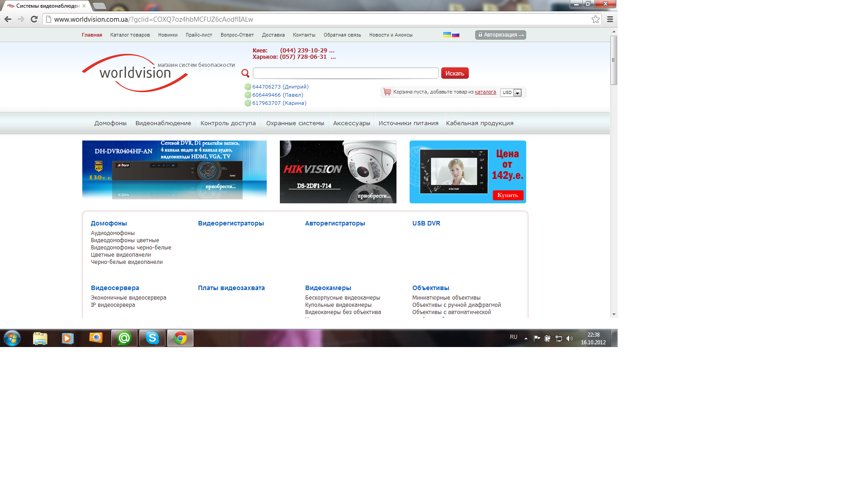Viewport: 868px width, 488px height.
Task: Open Новости и Анонсы in the top menu
Action: (391, 35)
